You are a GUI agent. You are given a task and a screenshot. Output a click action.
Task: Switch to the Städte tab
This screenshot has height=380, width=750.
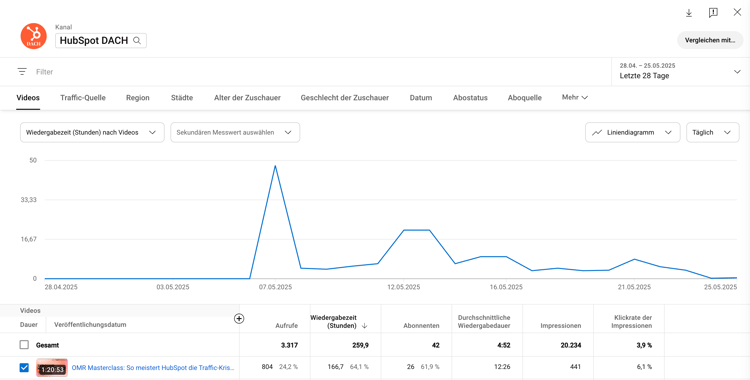(x=182, y=98)
